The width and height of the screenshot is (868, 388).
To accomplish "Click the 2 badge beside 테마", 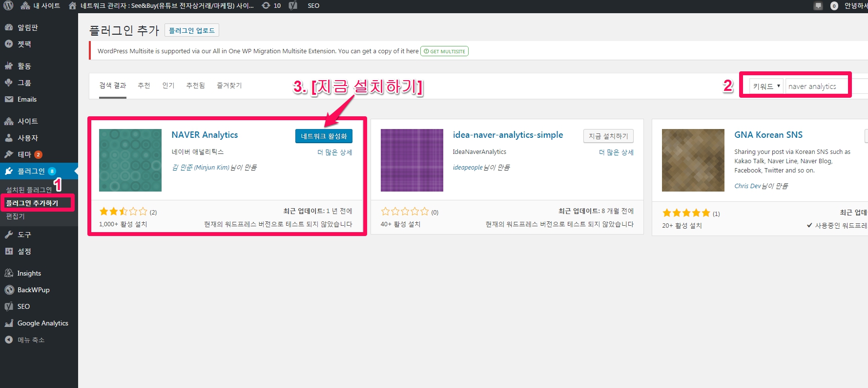I will point(38,154).
